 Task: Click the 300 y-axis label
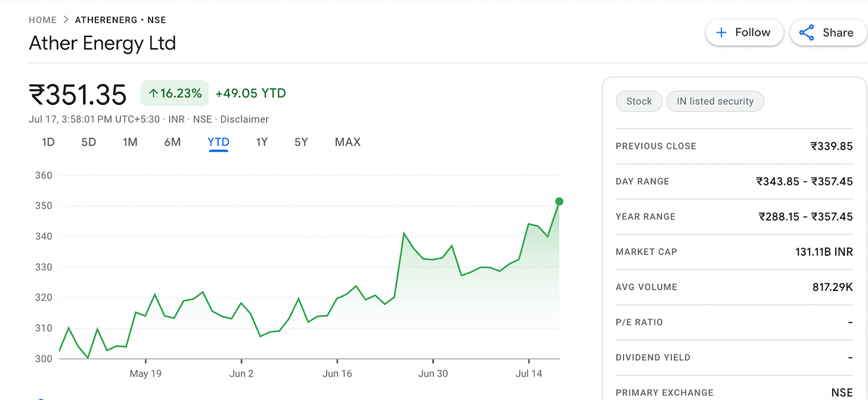[44, 359]
